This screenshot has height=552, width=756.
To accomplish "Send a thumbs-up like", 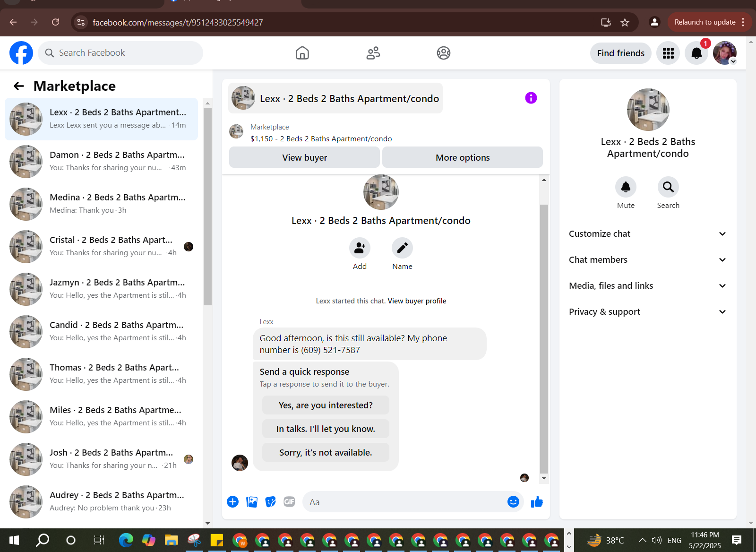I will [x=537, y=502].
